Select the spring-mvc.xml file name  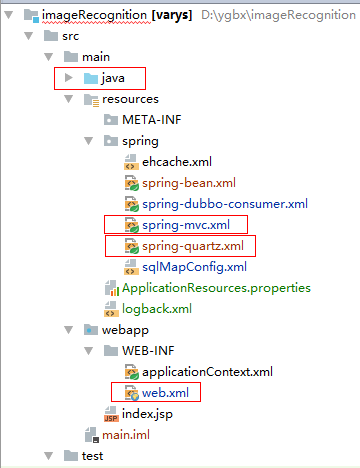[x=186, y=225]
